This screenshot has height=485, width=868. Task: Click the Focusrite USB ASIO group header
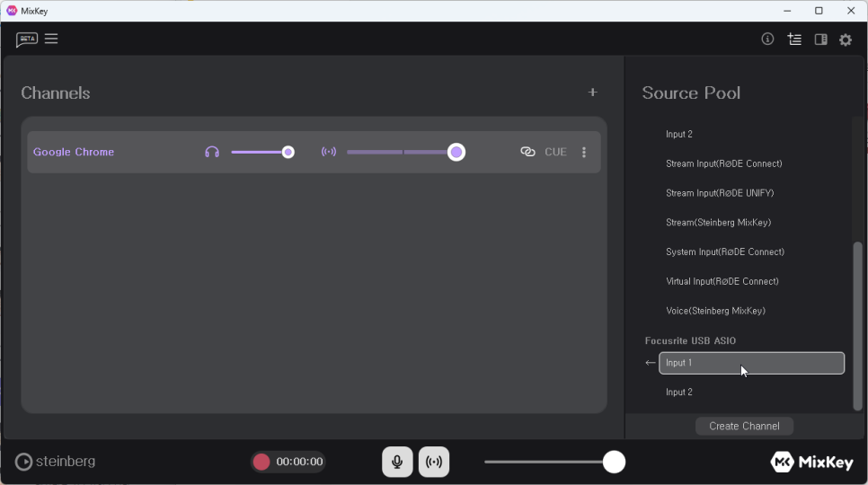(x=690, y=340)
